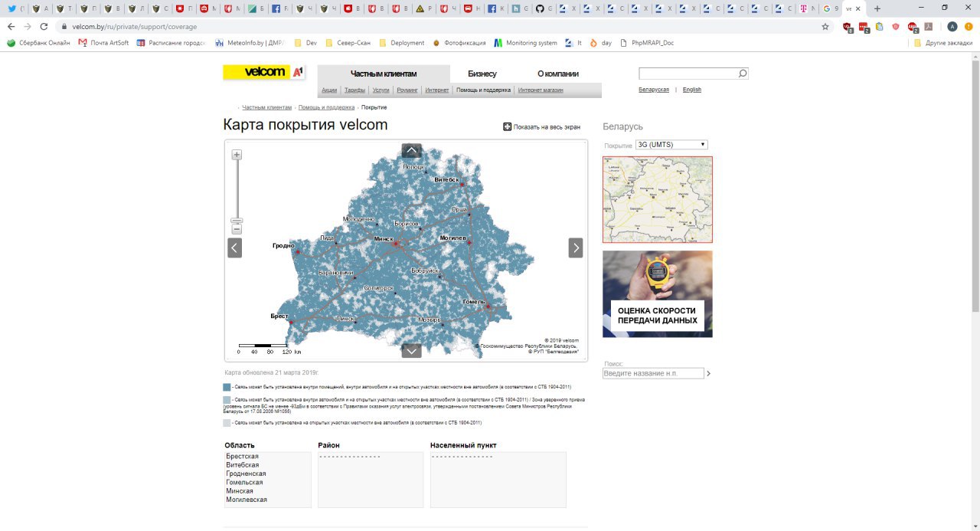Screen dimensions: 980x531
Task: Click the map zoom slider handle
Action: pyautogui.click(x=237, y=221)
